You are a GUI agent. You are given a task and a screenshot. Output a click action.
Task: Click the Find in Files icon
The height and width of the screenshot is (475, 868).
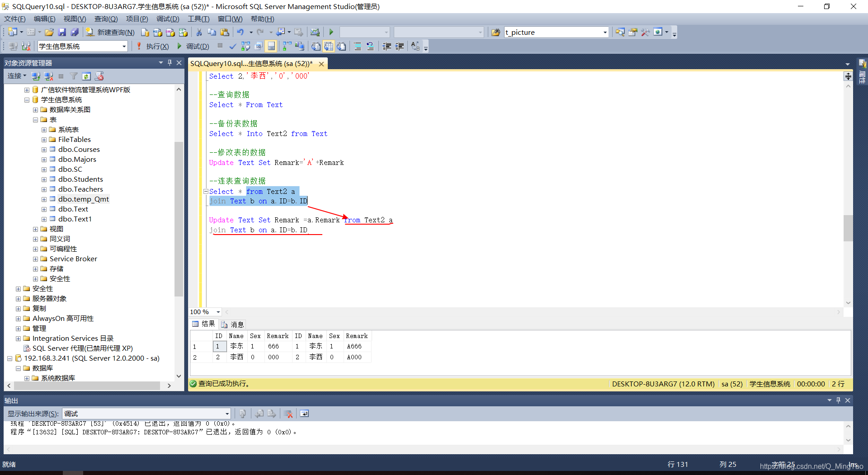pyautogui.click(x=496, y=32)
